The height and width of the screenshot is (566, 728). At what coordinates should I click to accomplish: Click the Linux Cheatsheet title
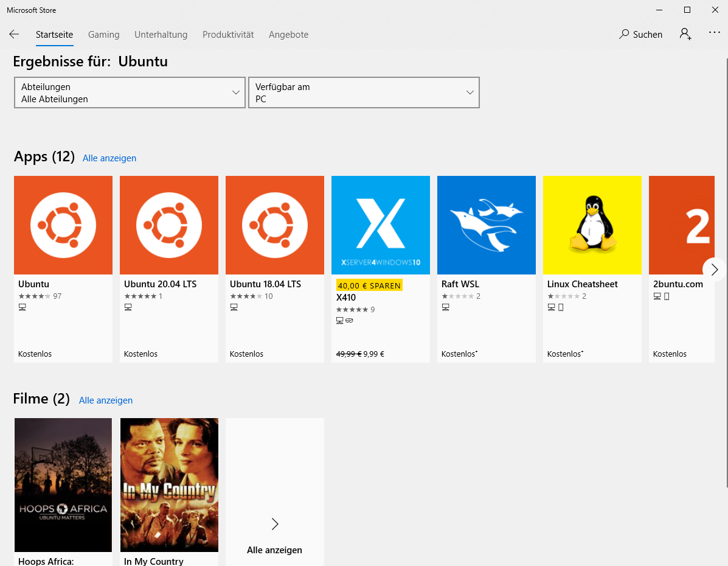point(582,284)
